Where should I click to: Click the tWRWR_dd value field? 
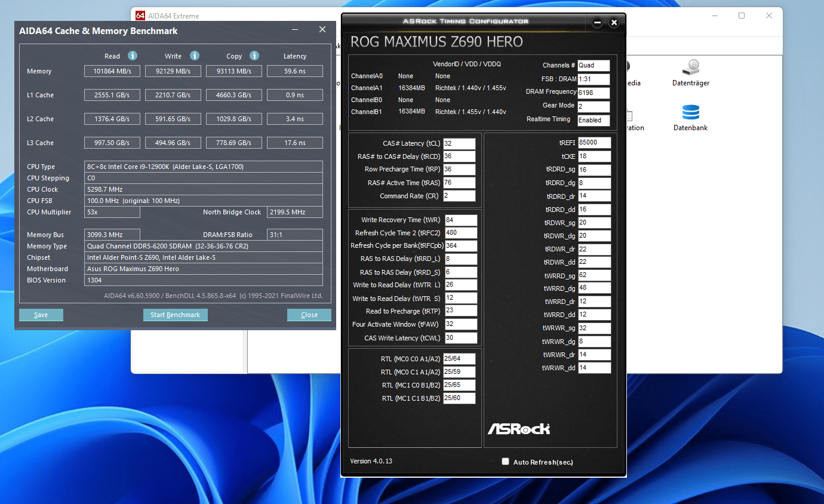click(x=595, y=368)
